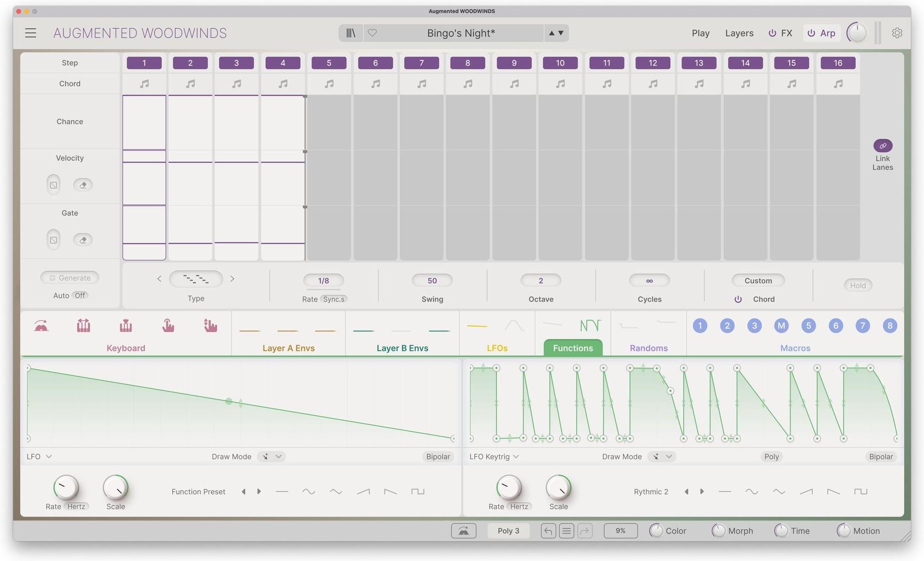Toggle the FX power switch
The height and width of the screenshot is (561, 924).
772,33
